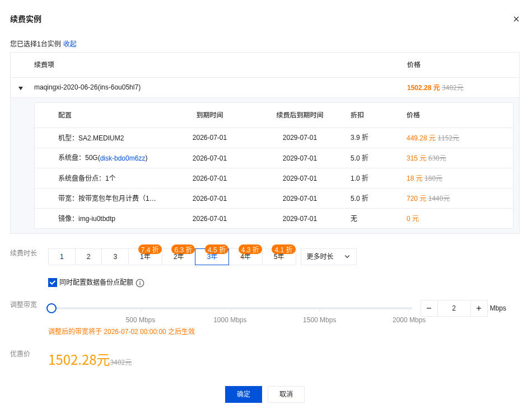Click the 取消 cancel button
Screen dimensions: 532x414
286,394
